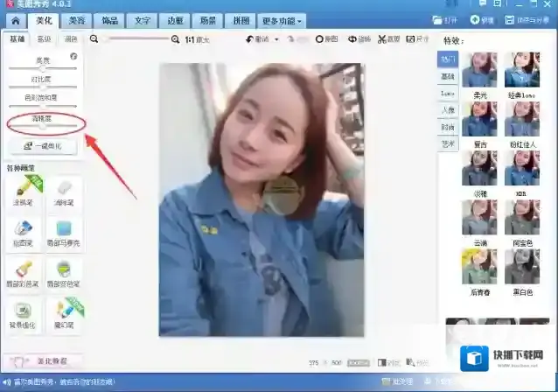
Task: Select the local mosaic (局部马赛克) tool
Action: 64,232
